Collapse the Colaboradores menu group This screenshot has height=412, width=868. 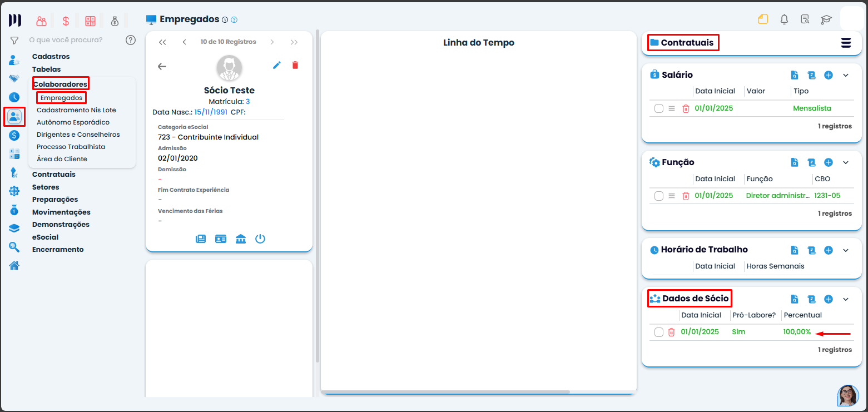tap(60, 84)
